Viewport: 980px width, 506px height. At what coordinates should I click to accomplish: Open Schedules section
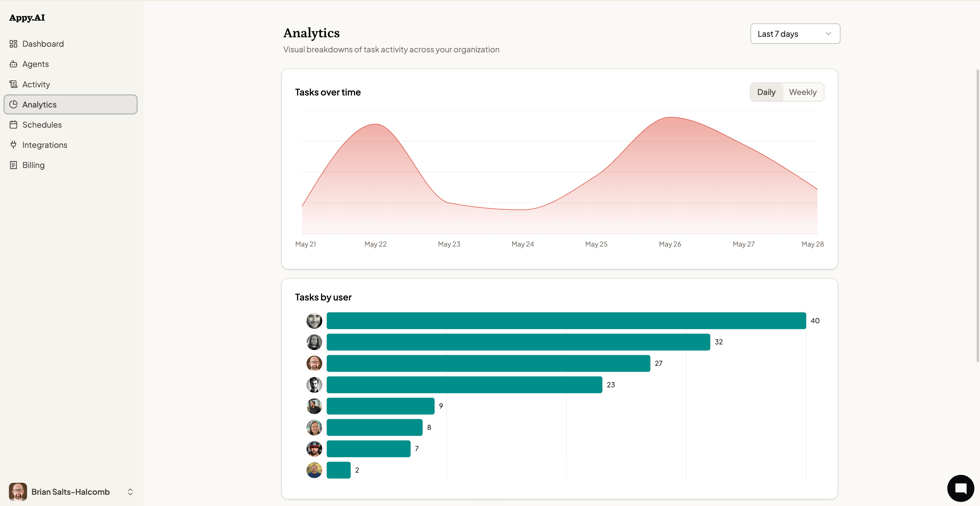click(x=70, y=124)
